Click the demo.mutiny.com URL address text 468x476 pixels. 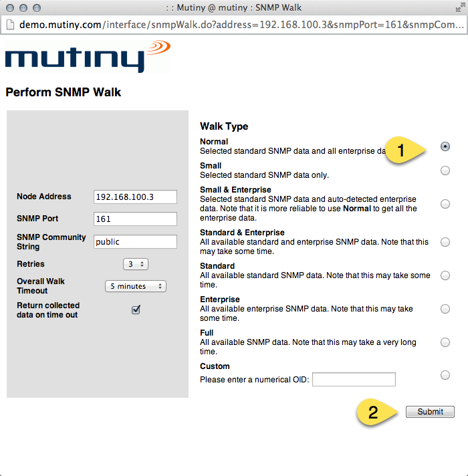pyautogui.click(x=241, y=25)
